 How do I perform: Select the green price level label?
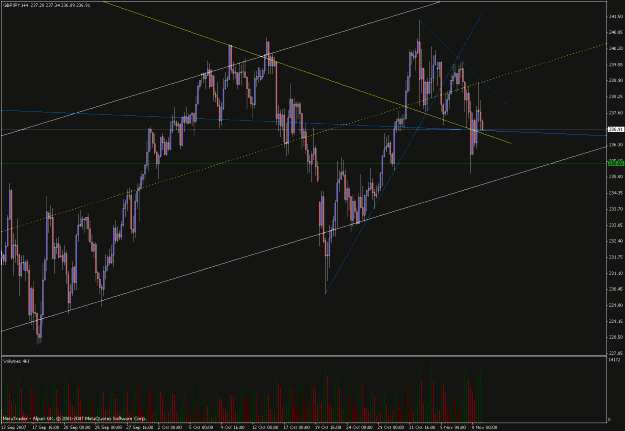[616, 163]
